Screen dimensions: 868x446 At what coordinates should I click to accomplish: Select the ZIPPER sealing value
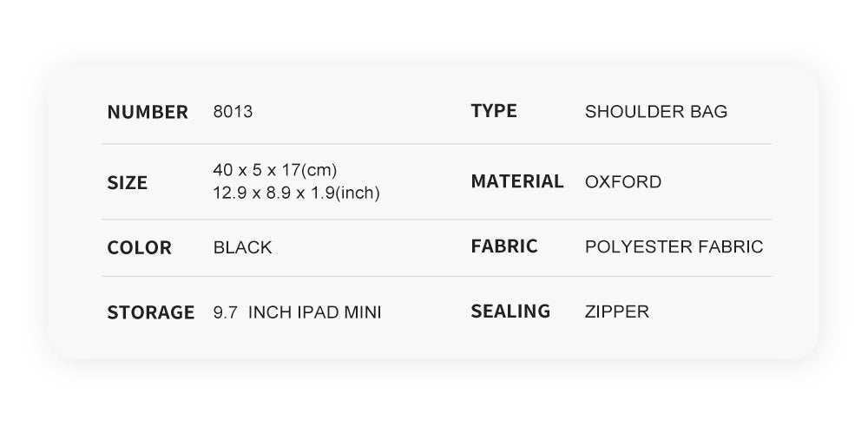point(617,312)
